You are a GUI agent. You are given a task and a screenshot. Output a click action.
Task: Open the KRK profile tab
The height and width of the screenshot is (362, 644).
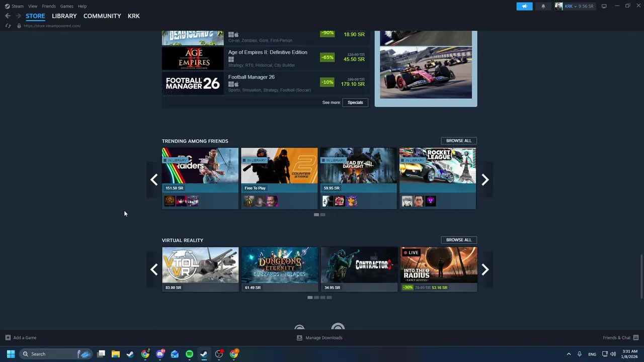coord(134,16)
